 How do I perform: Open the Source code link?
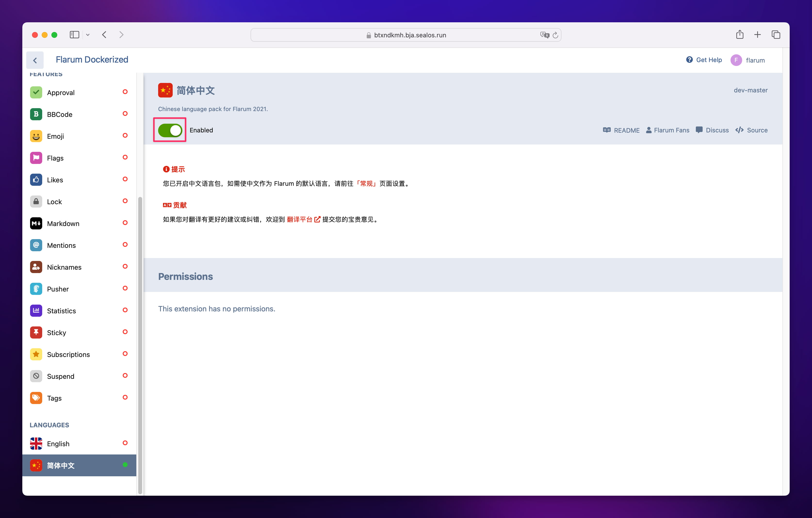[x=751, y=130]
